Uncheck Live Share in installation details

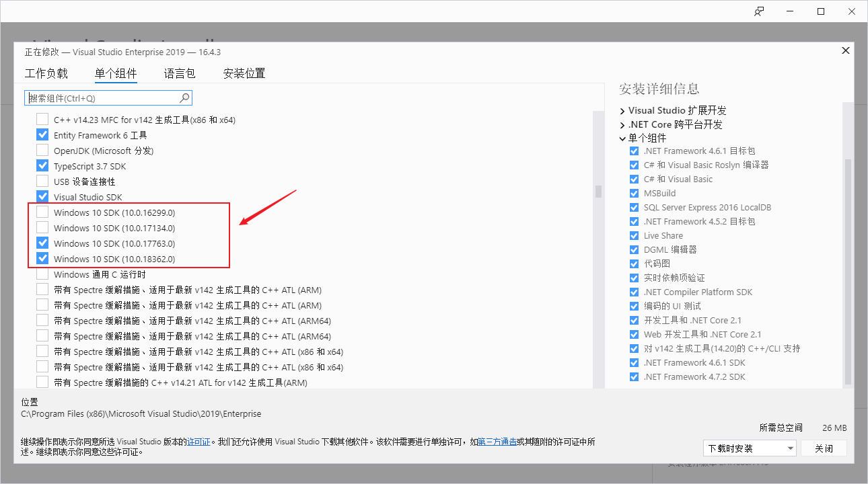(x=634, y=236)
